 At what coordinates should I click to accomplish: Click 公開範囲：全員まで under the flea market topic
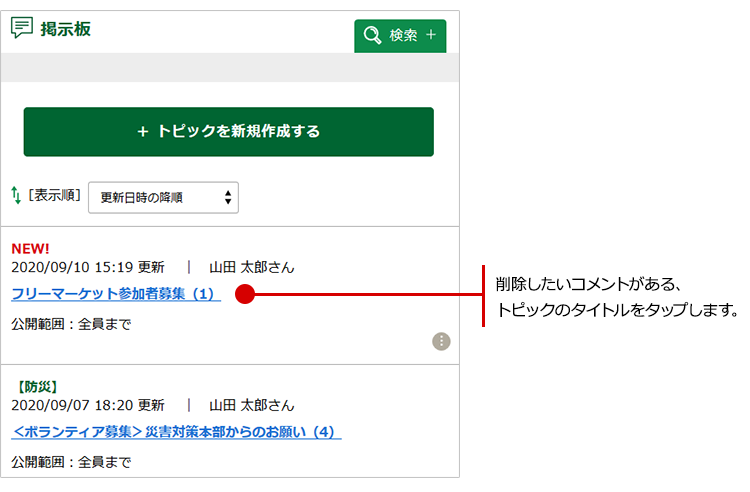tap(71, 324)
